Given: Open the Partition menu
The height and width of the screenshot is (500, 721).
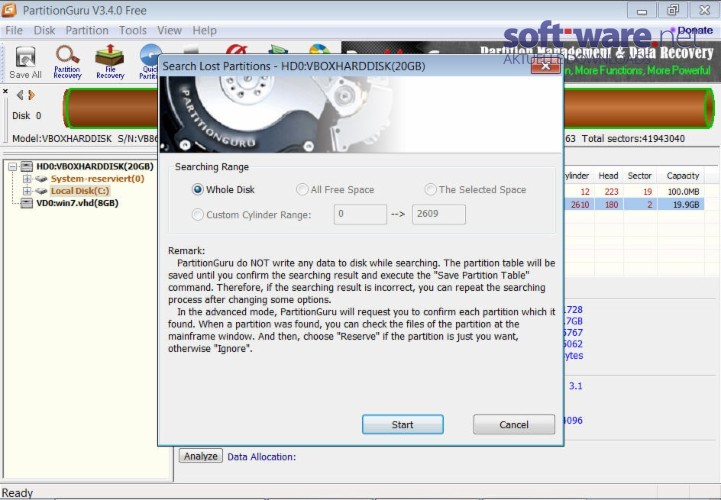Looking at the screenshot, I should pyautogui.click(x=87, y=30).
